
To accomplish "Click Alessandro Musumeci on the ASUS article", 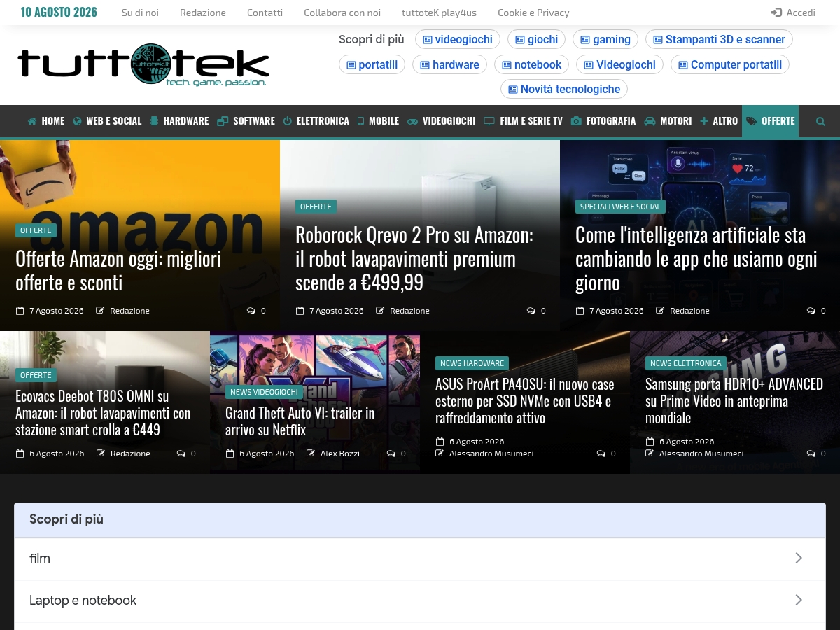I will 491,454.
